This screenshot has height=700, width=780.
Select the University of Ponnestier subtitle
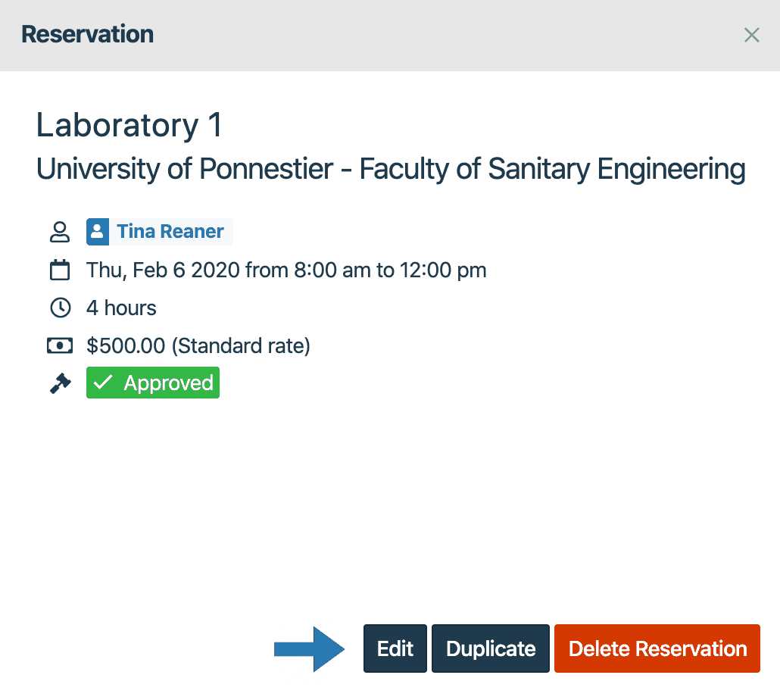click(390, 169)
